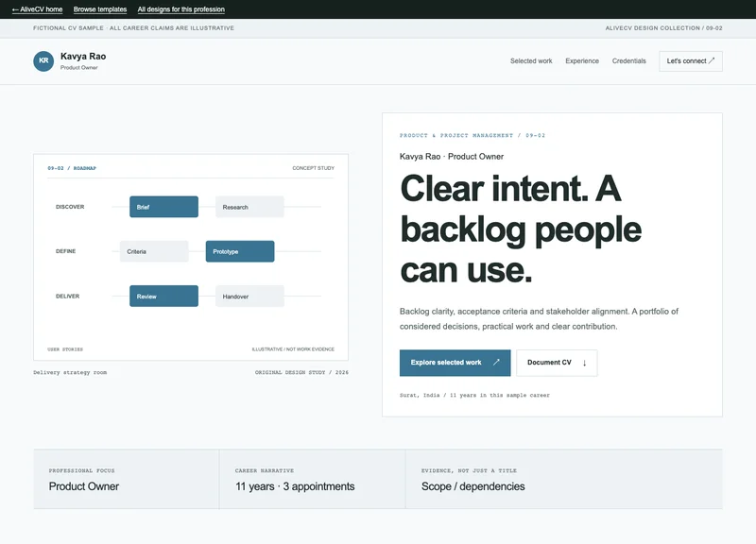Click ALIVECV DESIGN COLLECTION / 09-02 text
The image size is (756, 544).
pyautogui.click(x=663, y=28)
